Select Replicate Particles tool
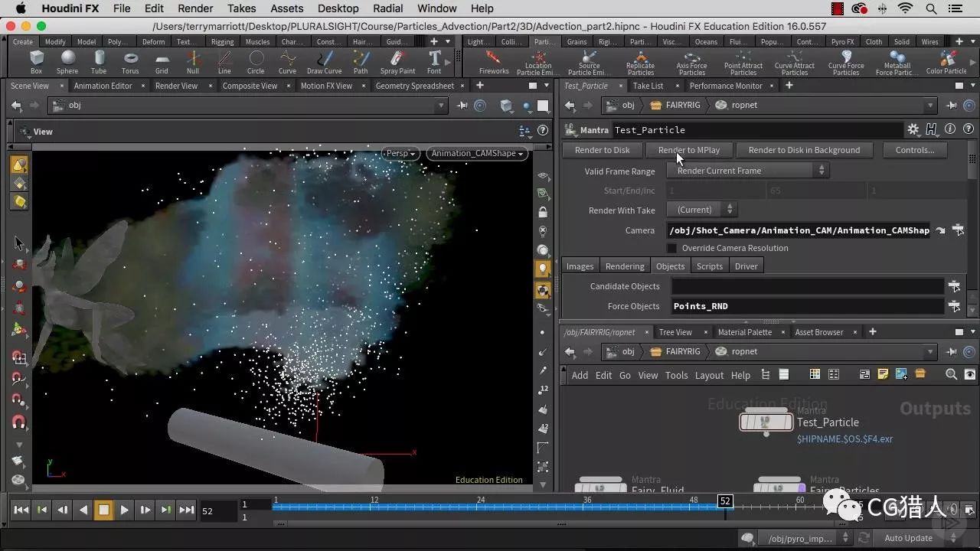Image resolution: width=980 pixels, height=551 pixels. [x=640, y=64]
